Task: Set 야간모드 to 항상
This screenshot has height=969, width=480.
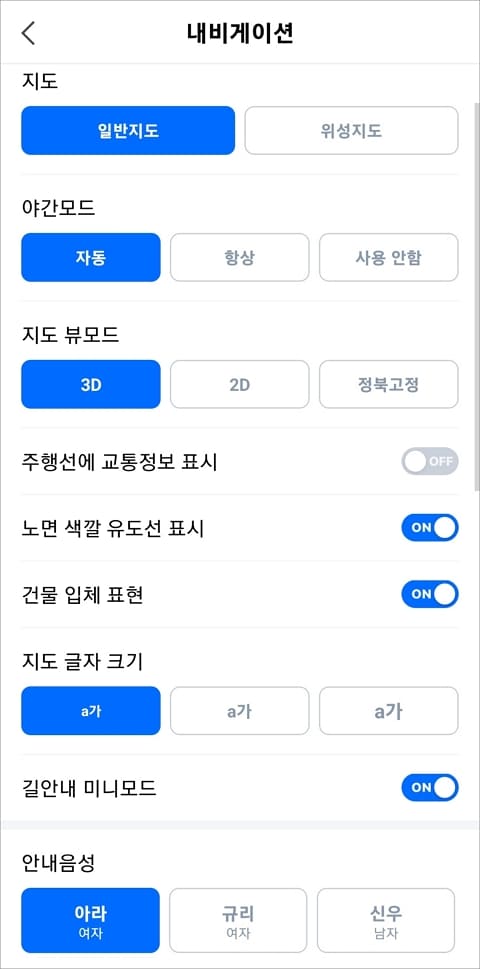Action: coord(240,257)
